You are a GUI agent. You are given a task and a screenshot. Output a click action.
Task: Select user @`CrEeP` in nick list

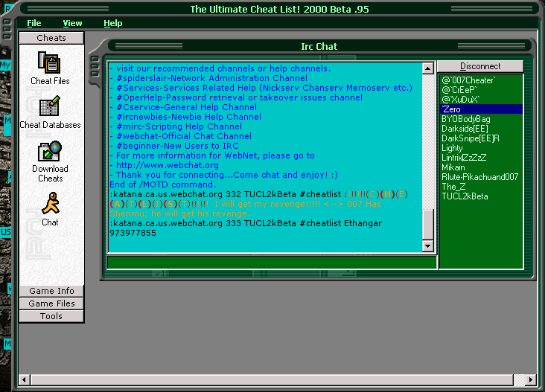click(x=482, y=90)
